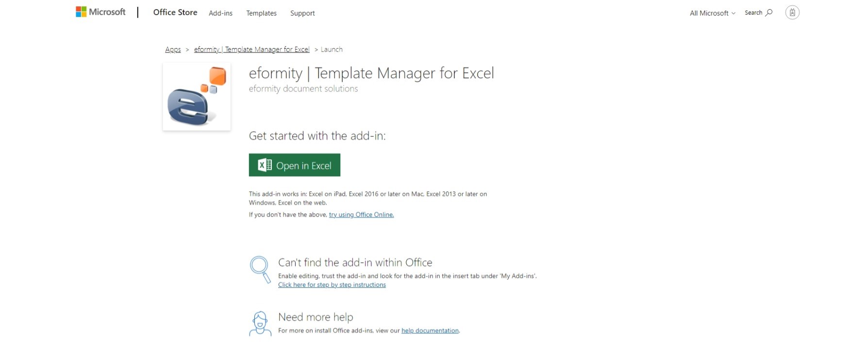Open the Templates menu item
This screenshot has height=359, width=868.
tap(261, 13)
